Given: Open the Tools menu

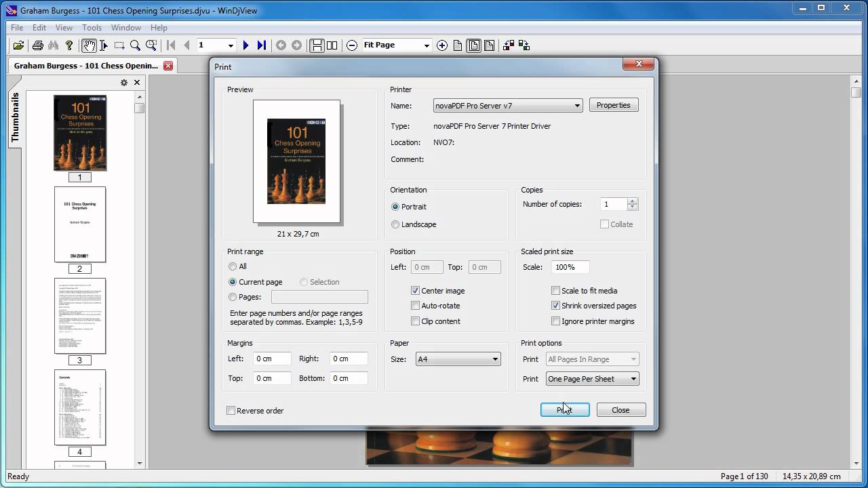Looking at the screenshot, I should pos(92,28).
